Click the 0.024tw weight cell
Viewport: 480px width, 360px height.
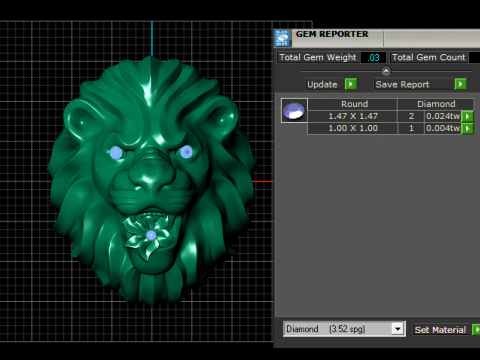click(x=443, y=116)
